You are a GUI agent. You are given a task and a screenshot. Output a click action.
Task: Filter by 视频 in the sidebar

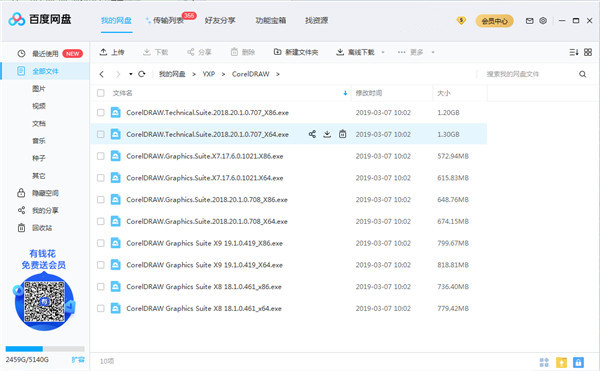[39, 106]
